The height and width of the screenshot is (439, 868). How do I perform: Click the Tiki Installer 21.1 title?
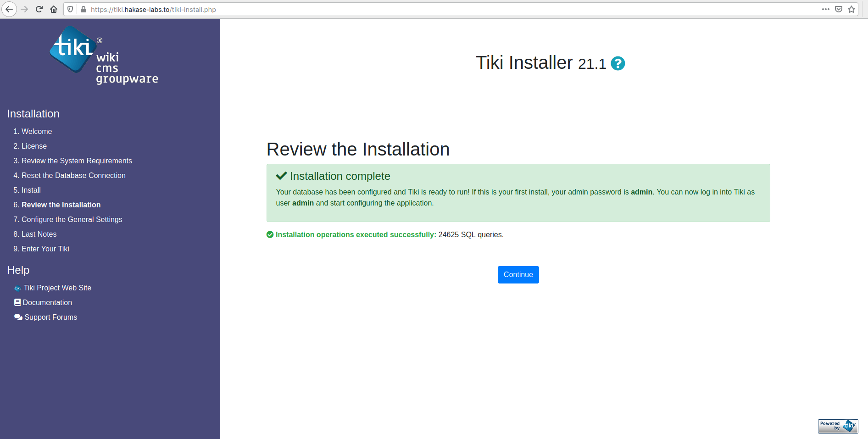[x=541, y=63]
